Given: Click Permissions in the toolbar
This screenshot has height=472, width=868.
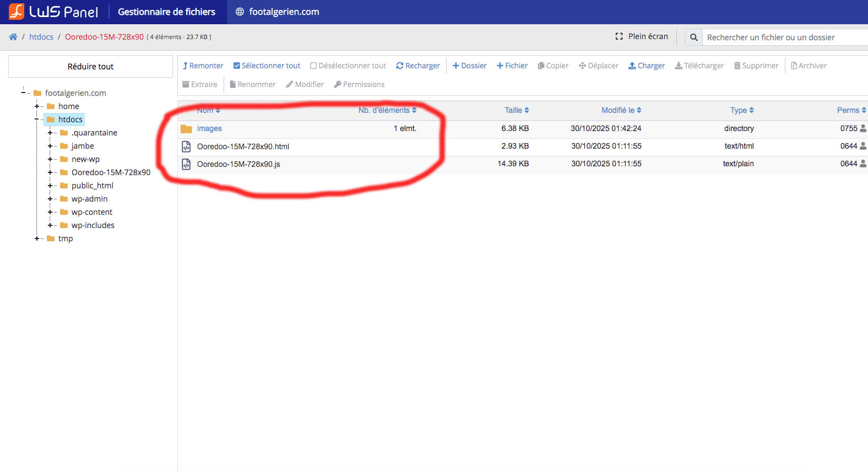Looking at the screenshot, I should 359,84.
